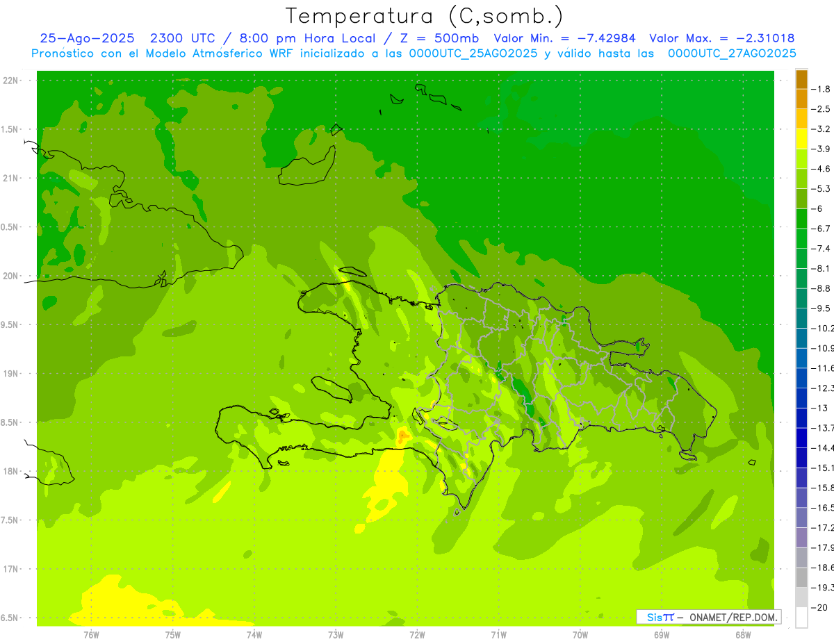Screen dimensions: 834x644
Task: Click the "0000UTC_27AGO2025" valid-until time
Action: tap(732, 53)
